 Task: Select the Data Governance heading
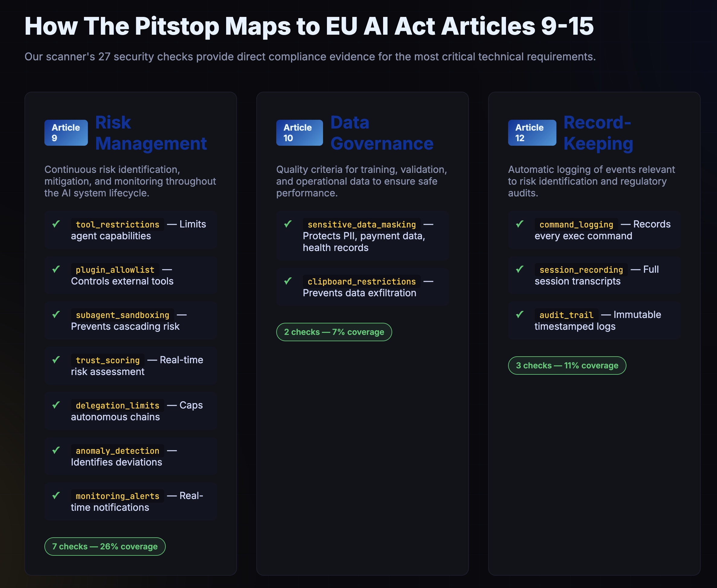[x=382, y=133]
